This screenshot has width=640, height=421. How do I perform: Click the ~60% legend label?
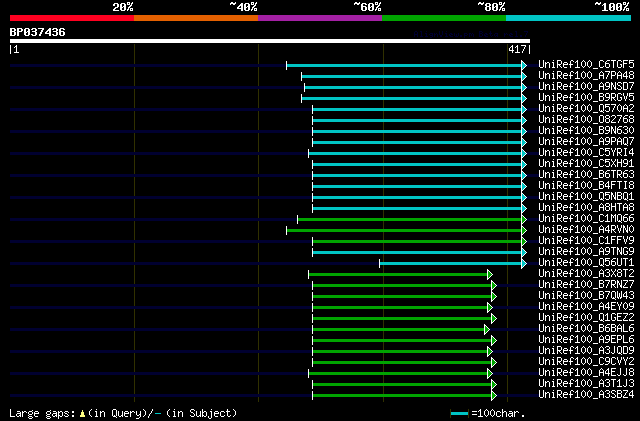click(367, 7)
